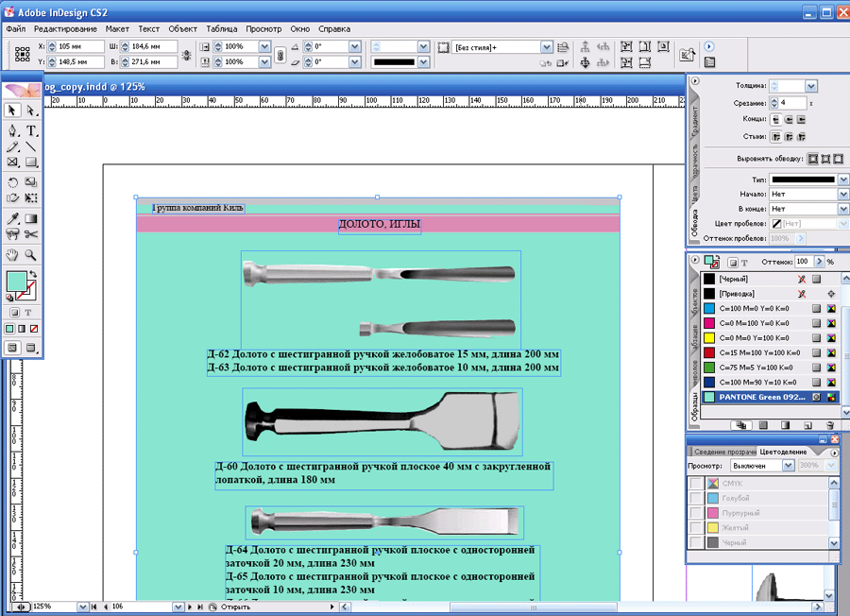
Task: Select the PANTONE Green swatch
Action: [x=770, y=397]
